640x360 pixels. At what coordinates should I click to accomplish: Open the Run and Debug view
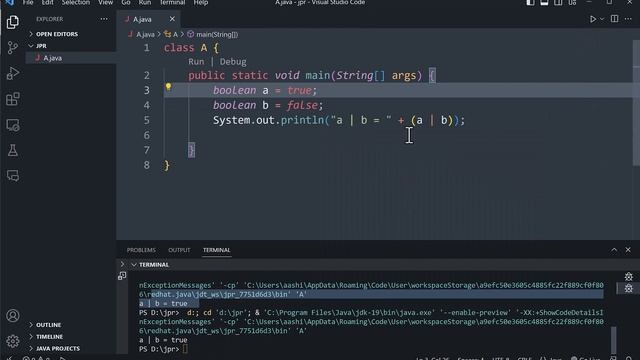point(13,73)
